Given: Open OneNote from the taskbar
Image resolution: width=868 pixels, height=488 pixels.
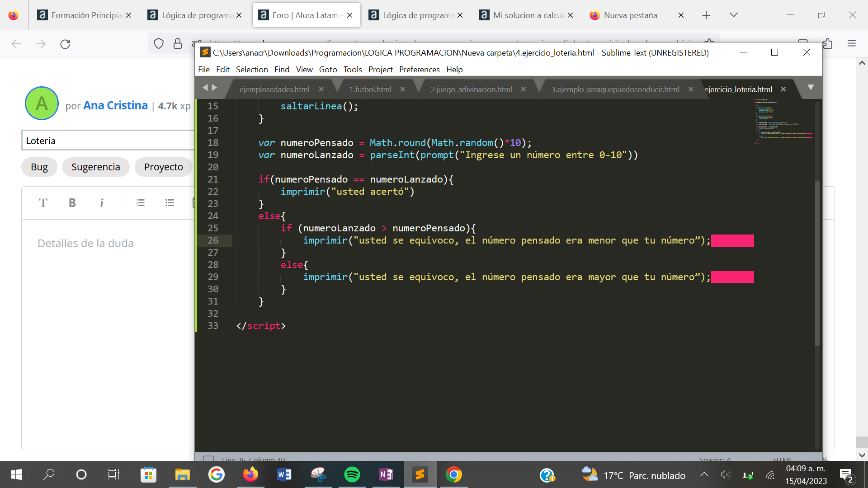Looking at the screenshot, I should click(x=386, y=474).
